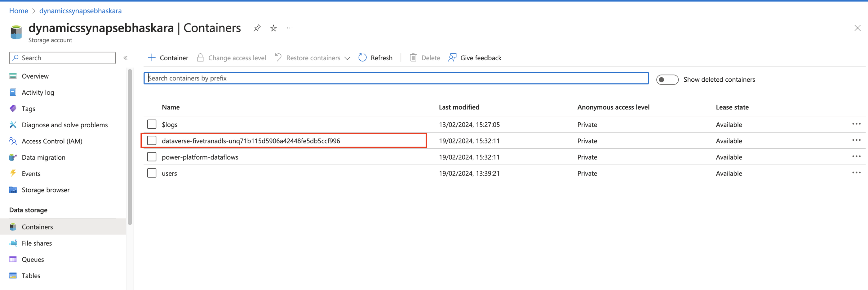Open the users container
This screenshot has height=290, width=868.
pos(169,173)
